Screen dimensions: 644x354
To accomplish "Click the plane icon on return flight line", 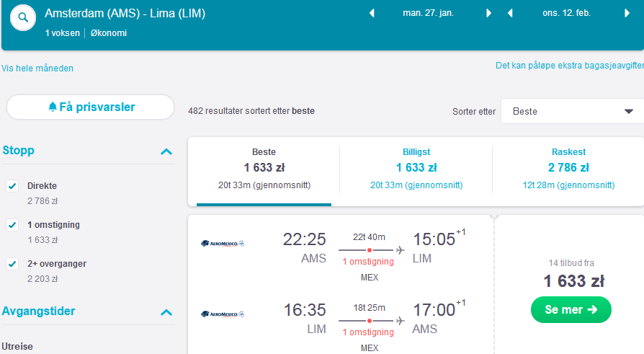I will 400,321.
